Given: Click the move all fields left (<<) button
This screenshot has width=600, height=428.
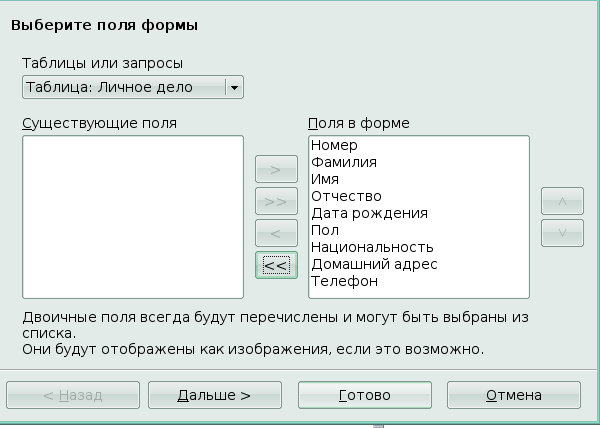Looking at the screenshot, I should 276,264.
